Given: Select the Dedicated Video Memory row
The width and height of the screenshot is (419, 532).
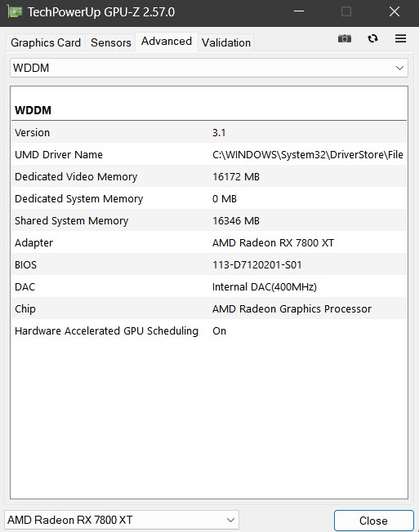Looking at the screenshot, I should coord(209,177).
